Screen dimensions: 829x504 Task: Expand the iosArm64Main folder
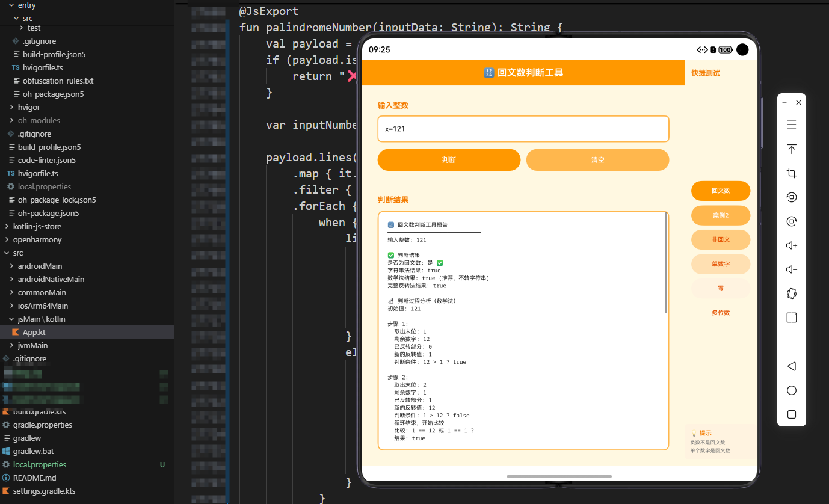tap(12, 306)
